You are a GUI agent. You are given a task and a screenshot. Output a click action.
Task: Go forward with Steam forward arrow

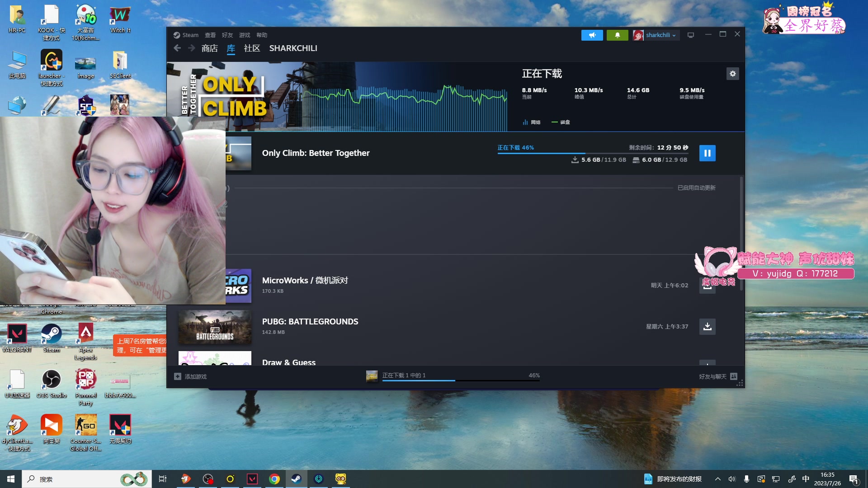pos(192,48)
